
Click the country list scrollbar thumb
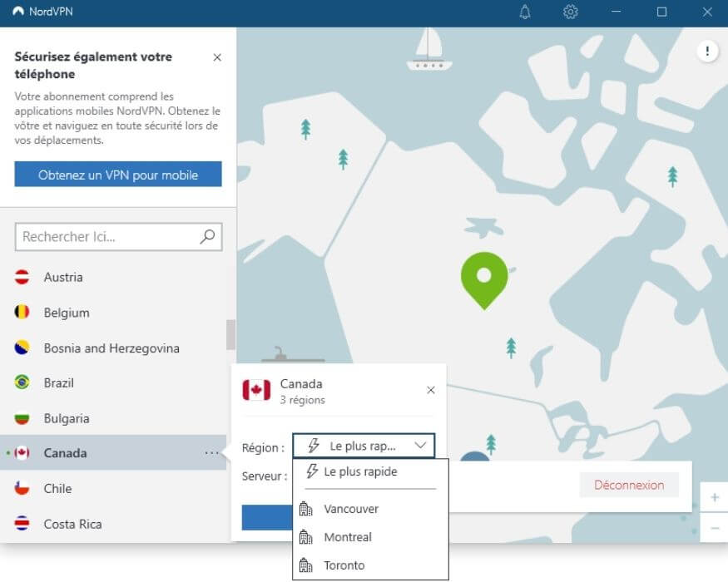[x=230, y=334]
